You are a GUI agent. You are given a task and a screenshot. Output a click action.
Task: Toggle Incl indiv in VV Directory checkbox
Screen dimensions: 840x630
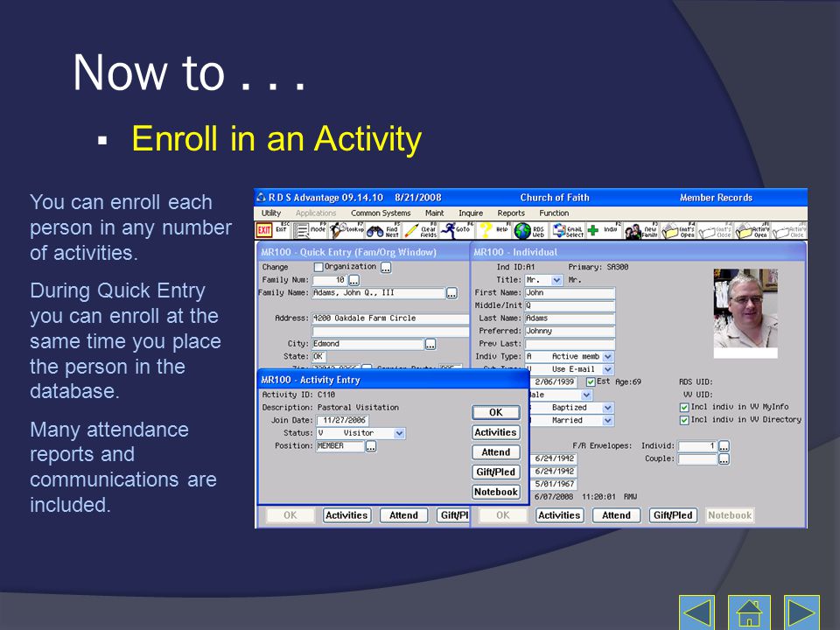coord(684,420)
